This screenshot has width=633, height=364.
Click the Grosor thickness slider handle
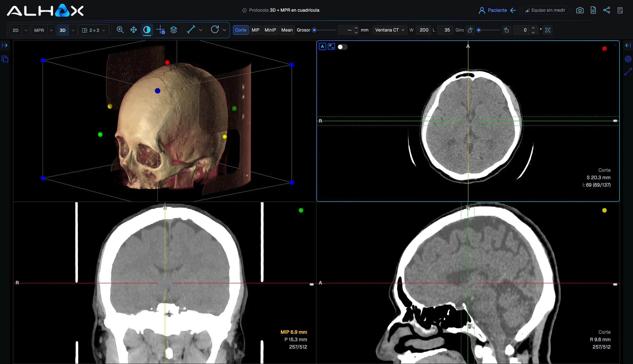(x=314, y=30)
